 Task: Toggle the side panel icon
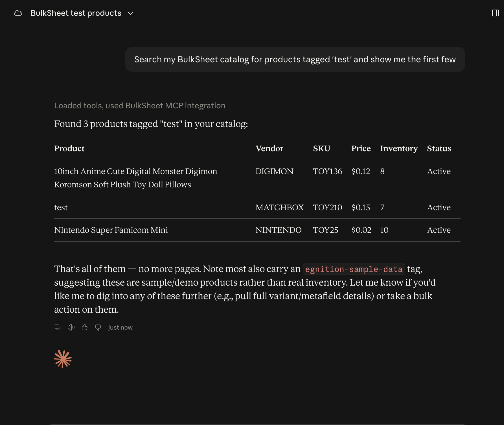point(495,13)
